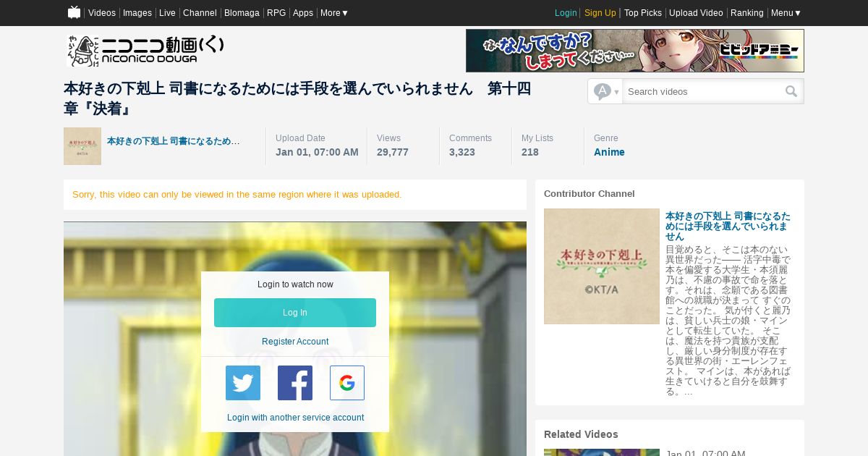This screenshot has width=868, height=456.
Task: Click the Upload Date value
Action: 317,152
